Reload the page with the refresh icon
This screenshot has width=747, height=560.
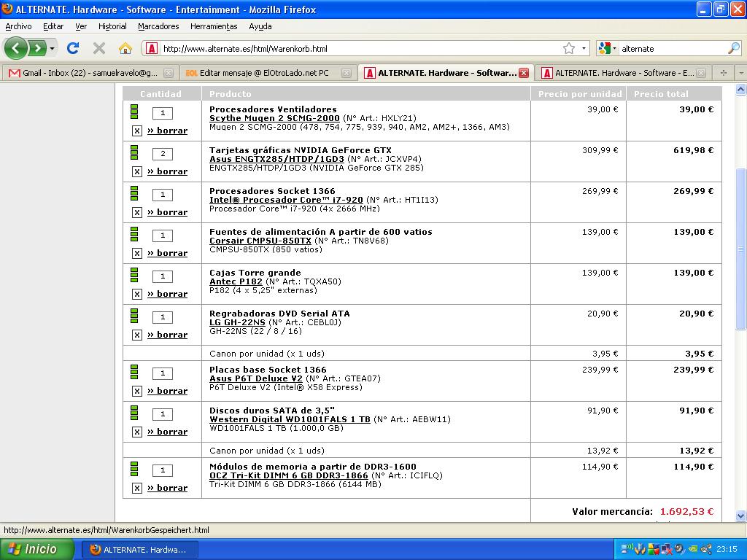73,48
